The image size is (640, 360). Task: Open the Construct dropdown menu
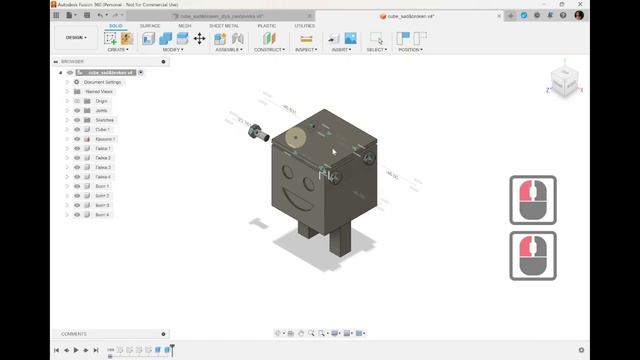(269, 50)
